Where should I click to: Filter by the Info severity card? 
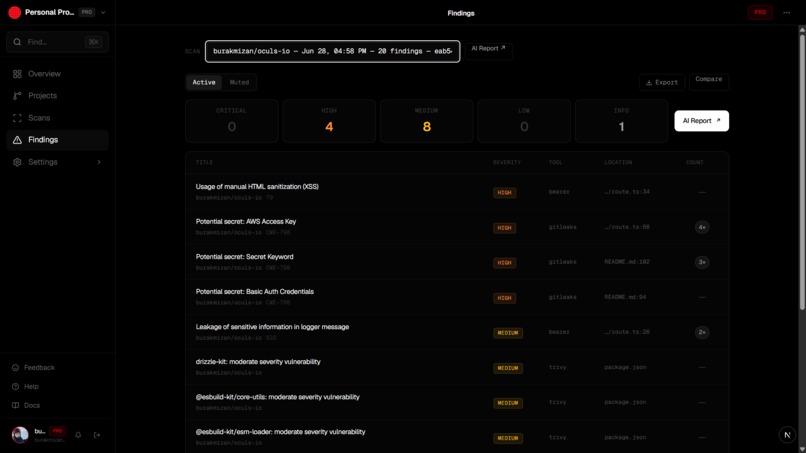(x=621, y=121)
